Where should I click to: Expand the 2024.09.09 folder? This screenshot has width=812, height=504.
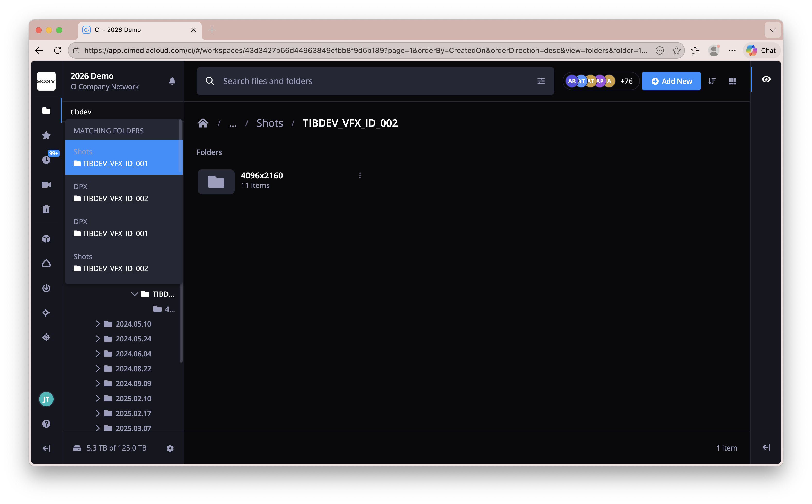(98, 383)
